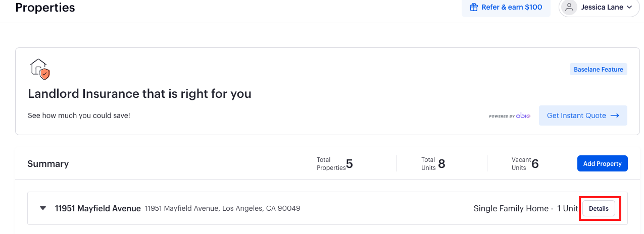Click the Refer & earn $100 button
This screenshot has width=644, height=234.
click(506, 7)
